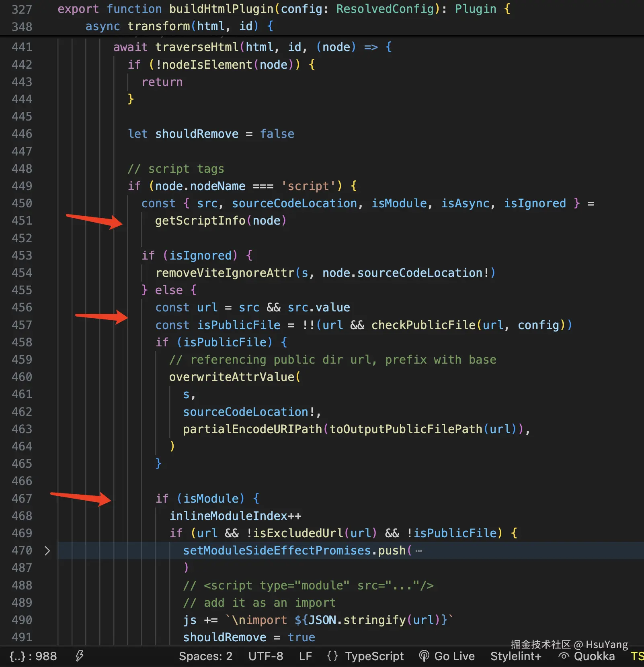Click the Stylelint+ status bar item

516,656
